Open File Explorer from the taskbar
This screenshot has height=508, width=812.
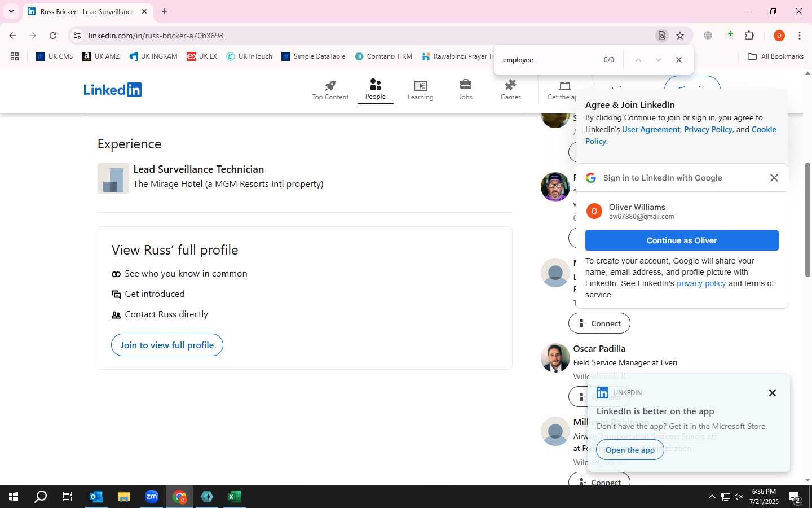123,497
